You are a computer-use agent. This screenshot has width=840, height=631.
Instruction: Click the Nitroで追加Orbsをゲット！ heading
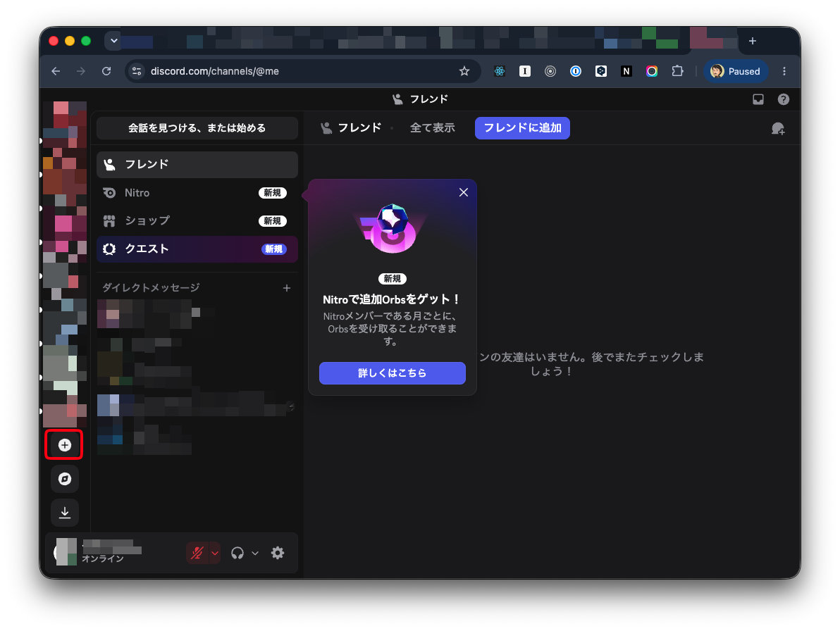point(392,299)
